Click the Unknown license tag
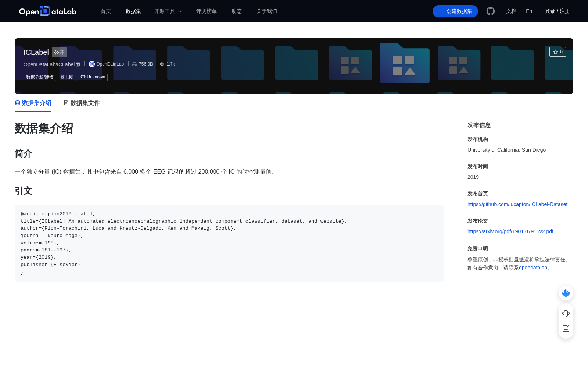The width and height of the screenshot is (588, 368). click(93, 77)
